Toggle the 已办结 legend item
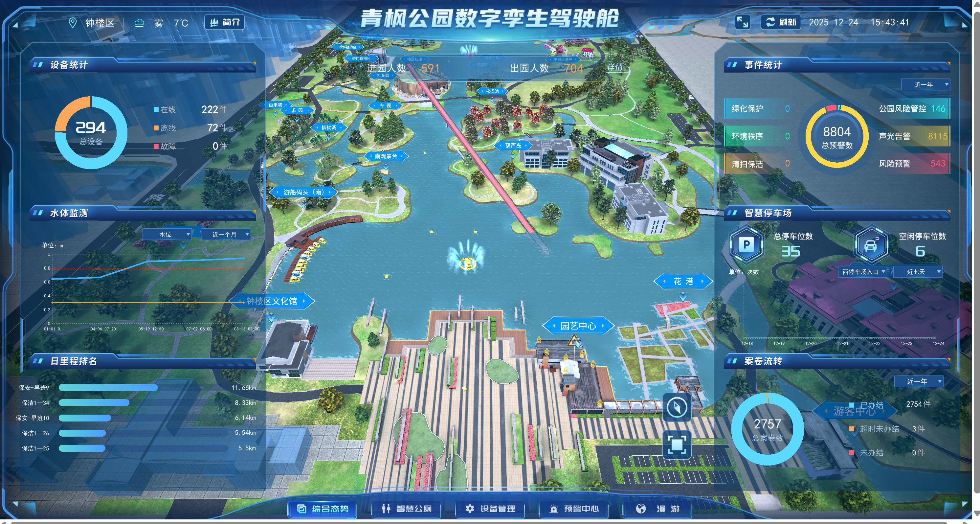 [867, 405]
